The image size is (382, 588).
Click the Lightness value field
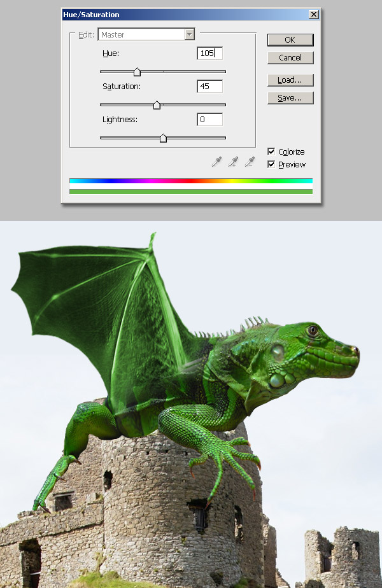point(209,120)
